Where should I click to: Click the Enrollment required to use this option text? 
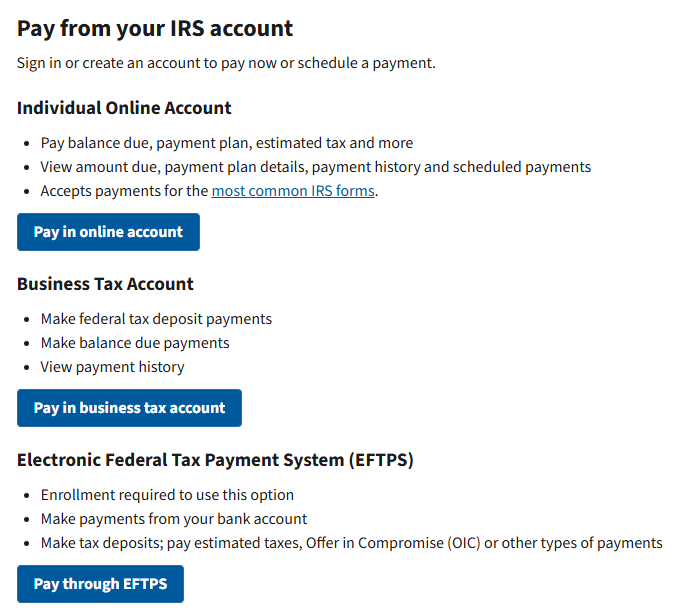[167, 495]
